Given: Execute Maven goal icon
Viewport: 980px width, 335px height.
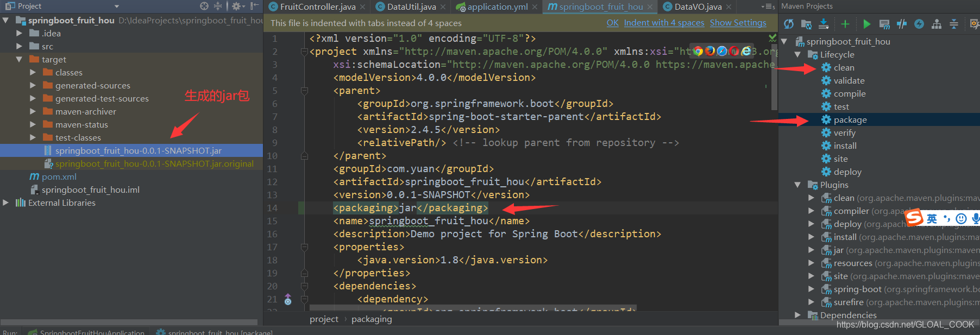Looking at the screenshot, I should click(x=884, y=24).
